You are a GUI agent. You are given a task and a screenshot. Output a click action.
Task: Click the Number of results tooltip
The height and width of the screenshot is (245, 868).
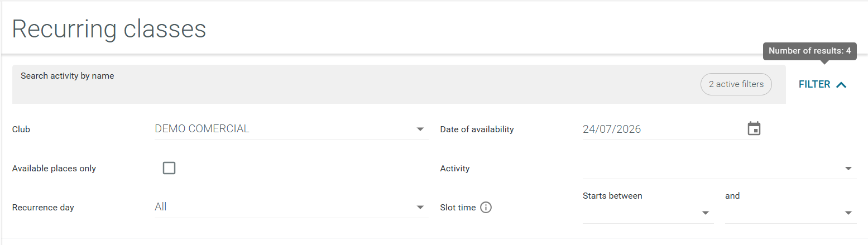coord(809,51)
